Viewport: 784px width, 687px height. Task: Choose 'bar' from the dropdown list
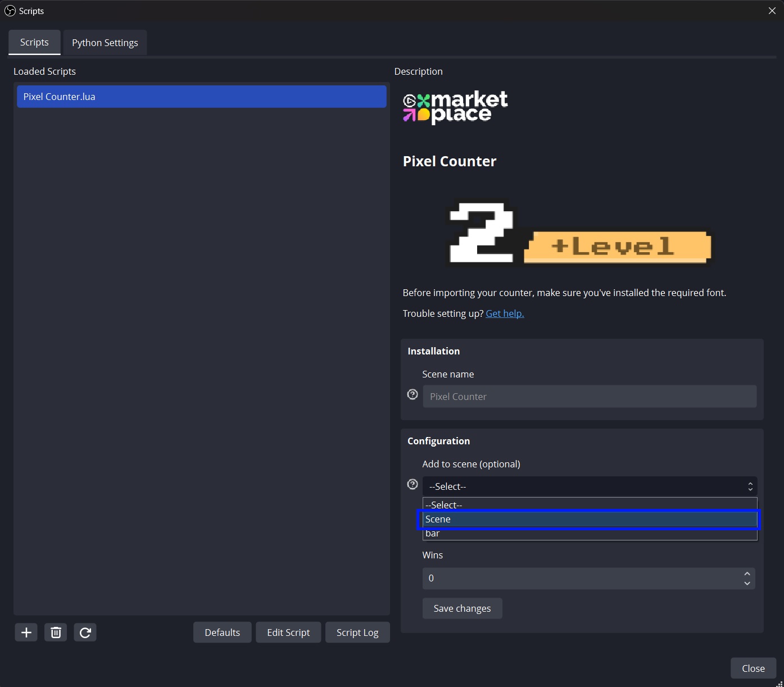(589, 534)
